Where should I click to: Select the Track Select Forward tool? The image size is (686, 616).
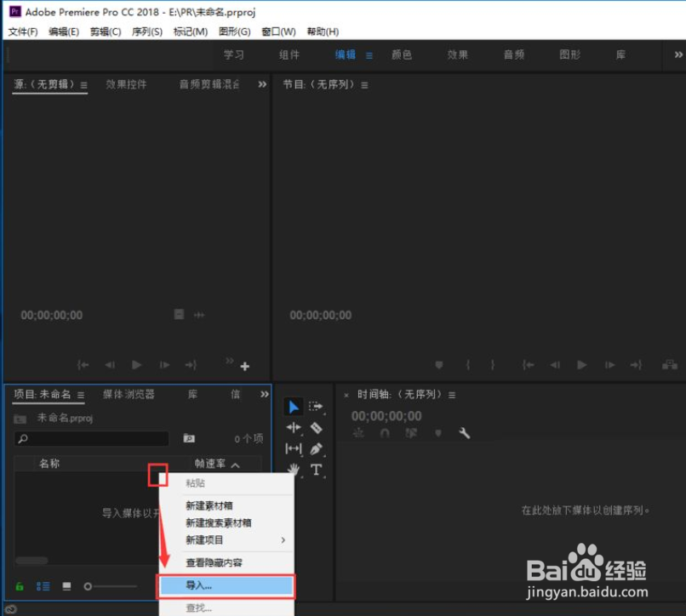pos(316,407)
